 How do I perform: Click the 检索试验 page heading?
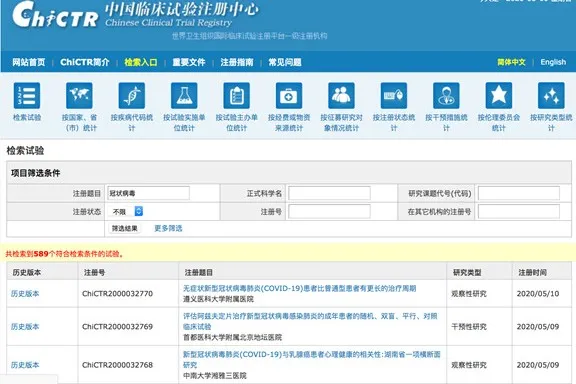(25, 150)
